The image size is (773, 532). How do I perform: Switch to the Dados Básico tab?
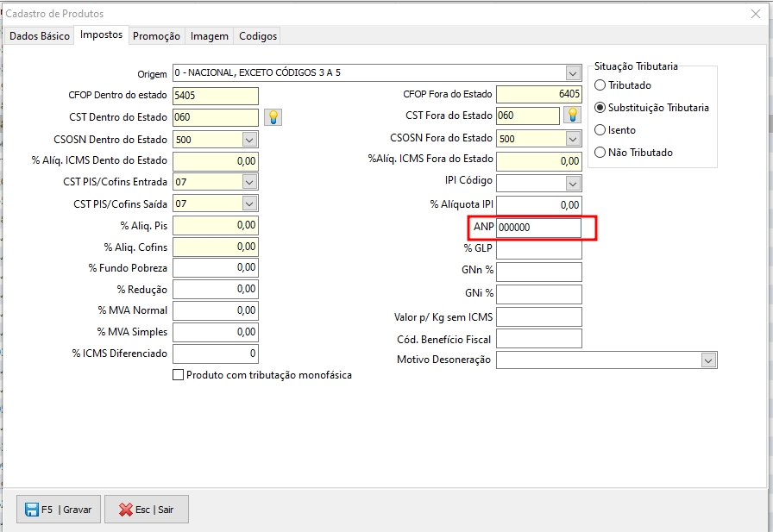coord(40,36)
